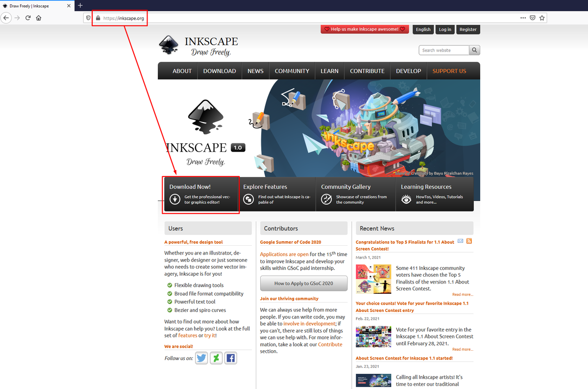588x389 pixels.
Task: Click the Learning Resources heading
Action: (x=426, y=187)
